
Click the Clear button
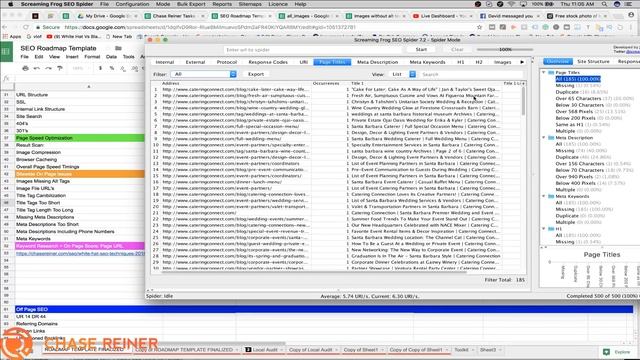[457, 49]
